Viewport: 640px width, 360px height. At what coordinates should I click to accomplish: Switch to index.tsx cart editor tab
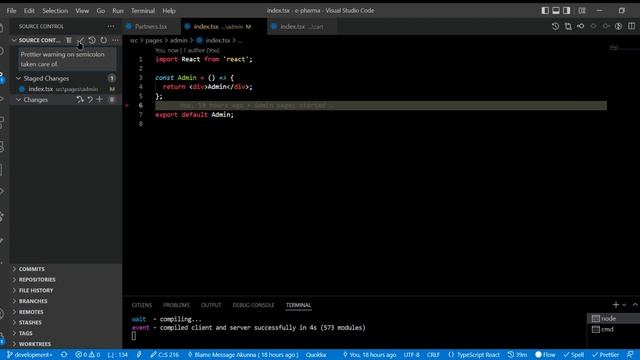click(302, 27)
